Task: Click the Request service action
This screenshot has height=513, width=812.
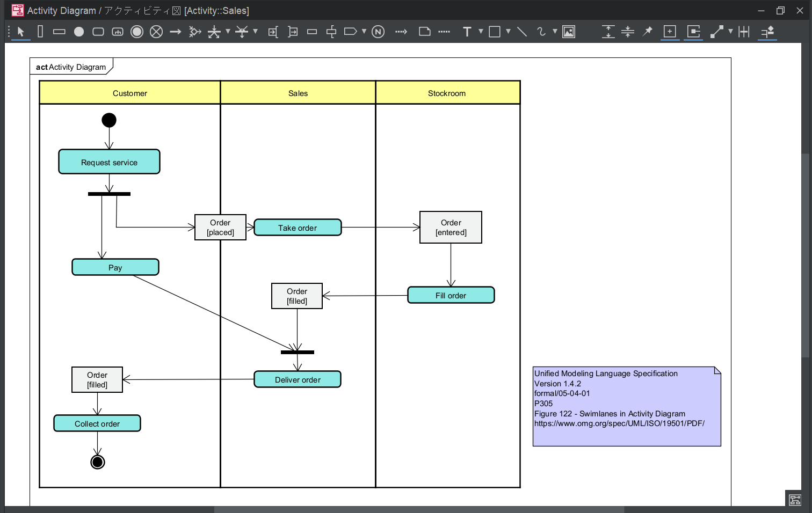Action: (x=109, y=162)
